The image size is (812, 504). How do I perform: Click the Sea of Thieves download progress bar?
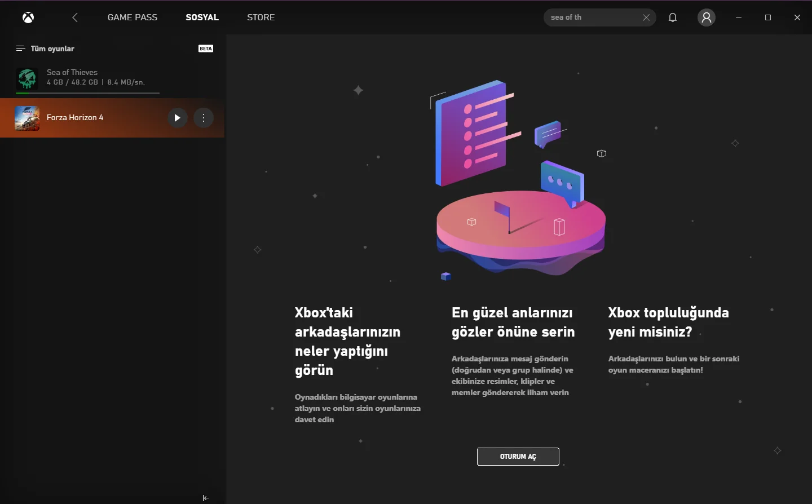point(87,93)
